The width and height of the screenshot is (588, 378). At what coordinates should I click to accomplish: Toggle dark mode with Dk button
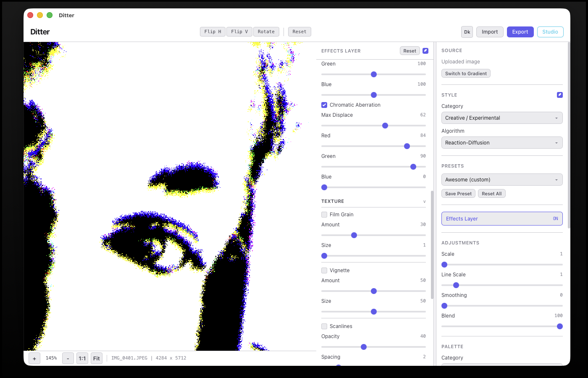(467, 32)
